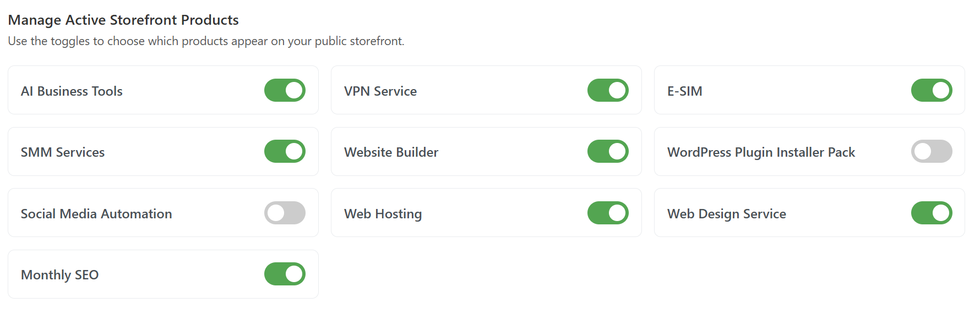This screenshot has width=980, height=314.
Task: Click the Social Media Automation label
Action: (x=96, y=214)
